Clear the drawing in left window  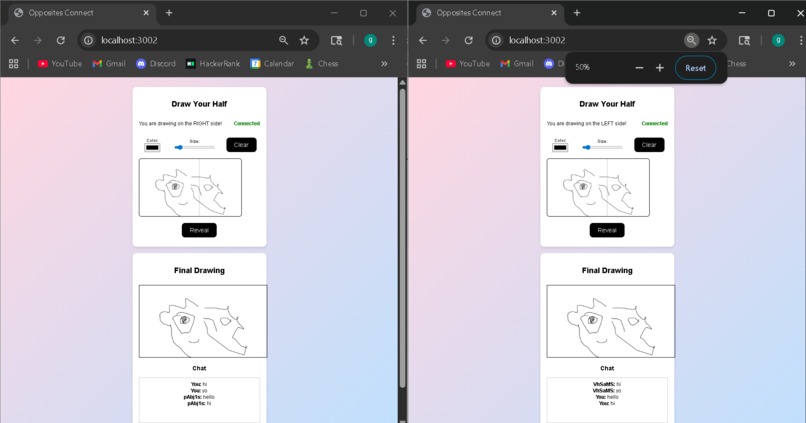pyautogui.click(x=241, y=145)
